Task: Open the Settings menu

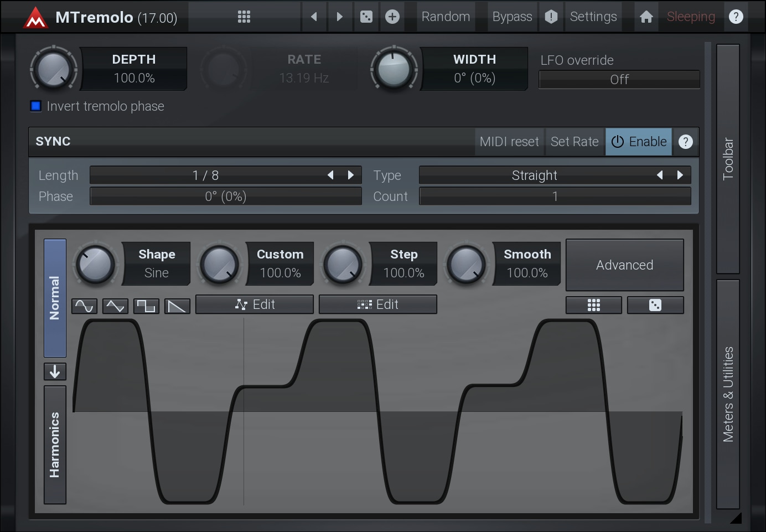Action: (593, 17)
